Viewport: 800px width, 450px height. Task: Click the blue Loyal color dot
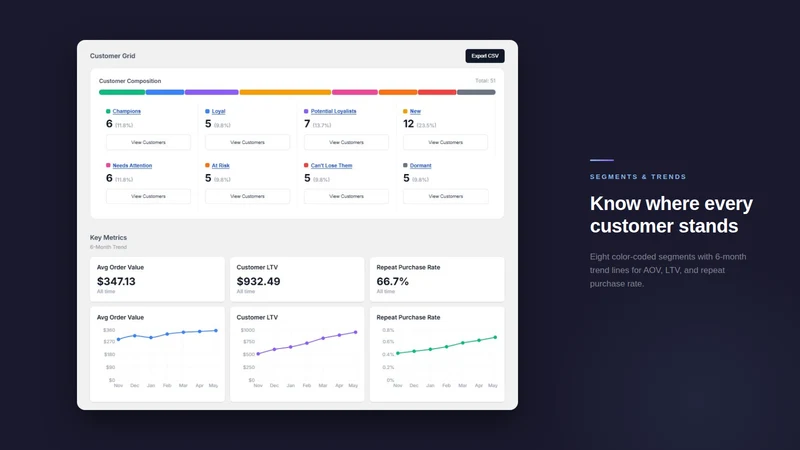[x=207, y=111]
